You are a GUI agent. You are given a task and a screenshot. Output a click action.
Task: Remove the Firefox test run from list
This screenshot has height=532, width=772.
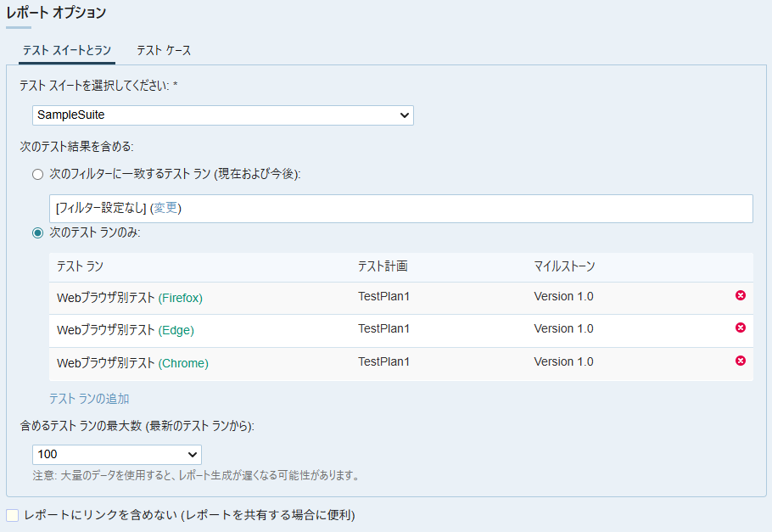pyautogui.click(x=740, y=295)
